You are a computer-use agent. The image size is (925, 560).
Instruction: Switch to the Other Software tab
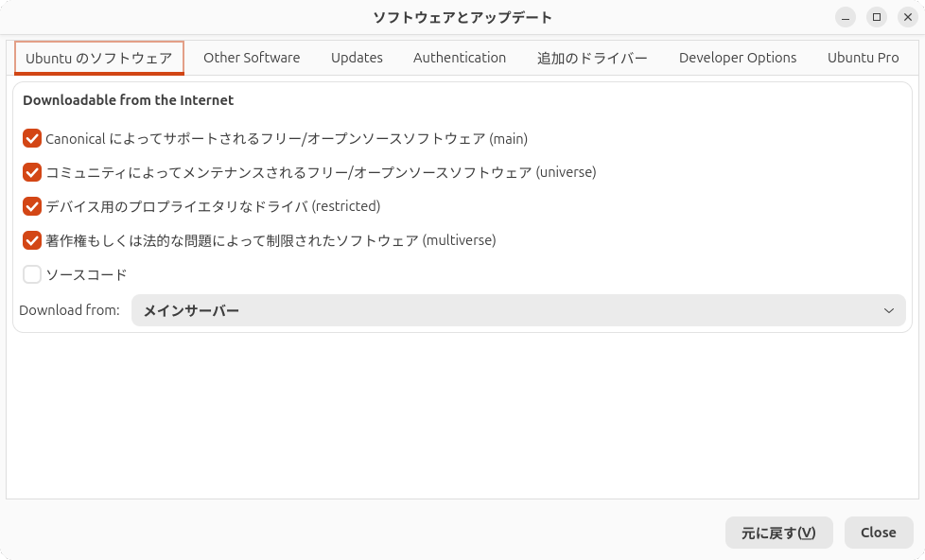coord(252,58)
